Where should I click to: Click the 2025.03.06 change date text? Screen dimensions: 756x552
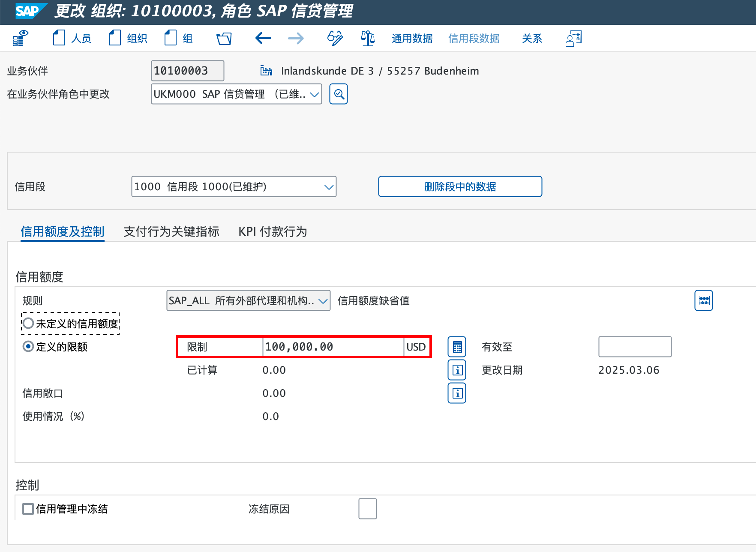(x=629, y=370)
